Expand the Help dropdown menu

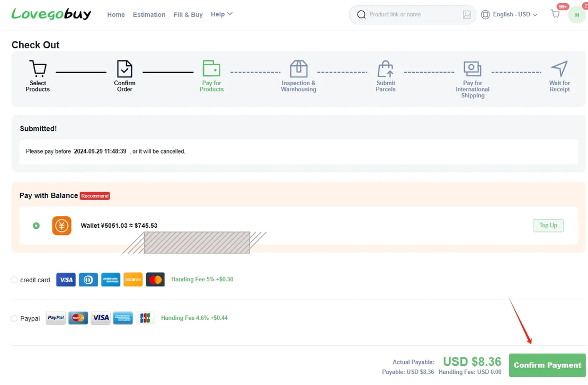(x=221, y=14)
